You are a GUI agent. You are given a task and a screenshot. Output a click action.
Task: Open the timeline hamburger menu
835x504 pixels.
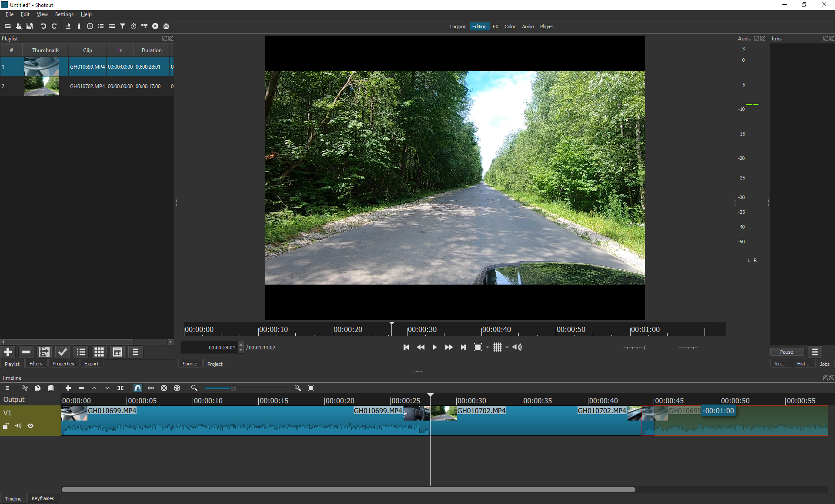(7, 388)
